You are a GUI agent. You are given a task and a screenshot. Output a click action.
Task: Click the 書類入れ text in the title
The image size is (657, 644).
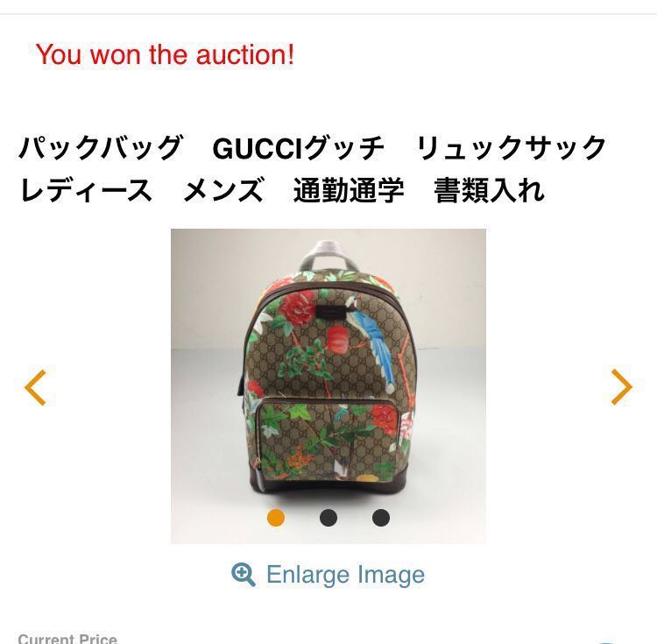tap(490, 191)
